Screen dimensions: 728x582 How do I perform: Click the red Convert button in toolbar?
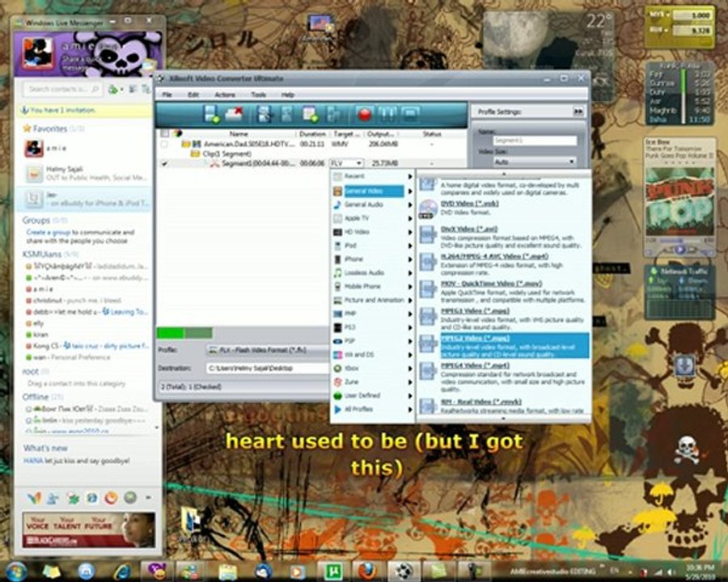365,114
